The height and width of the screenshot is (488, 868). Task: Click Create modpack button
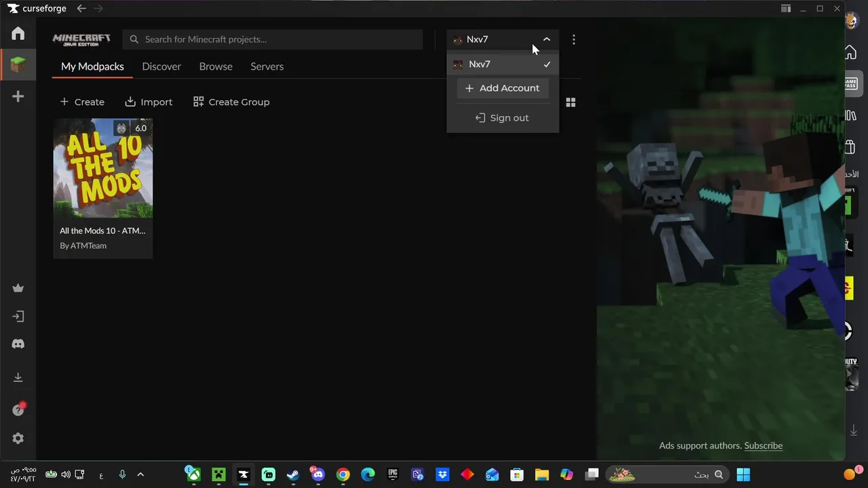(82, 102)
